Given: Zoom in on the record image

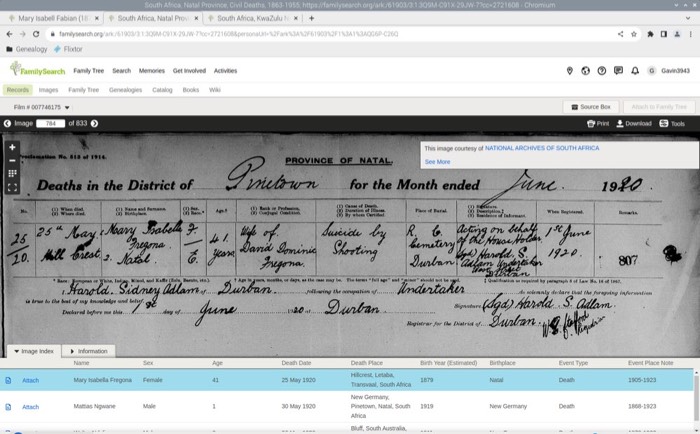Looking at the screenshot, I should 12,146.
